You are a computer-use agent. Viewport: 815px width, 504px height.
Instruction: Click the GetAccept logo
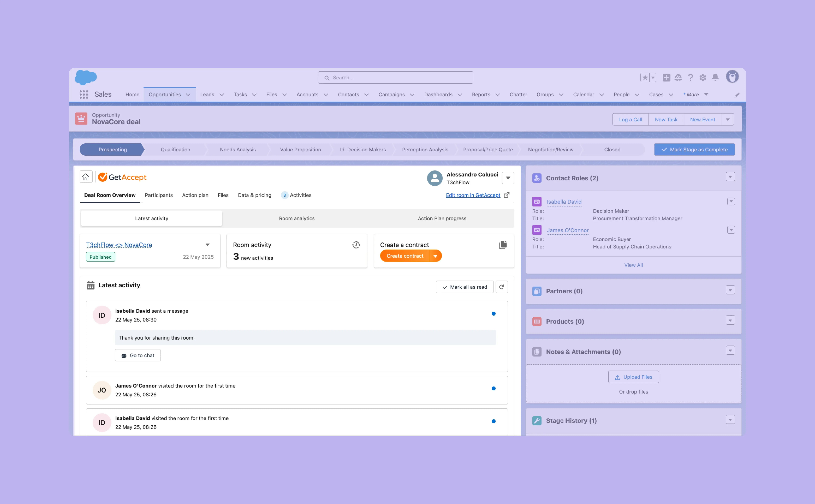point(122,177)
